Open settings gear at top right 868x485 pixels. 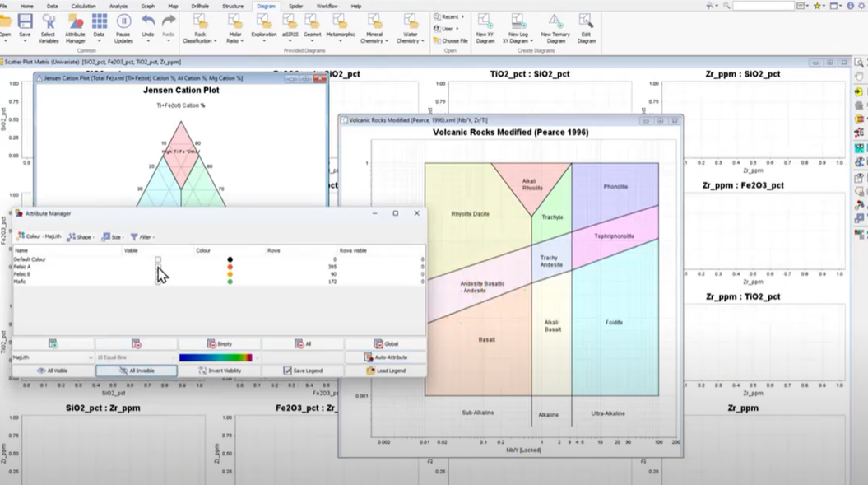[x=861, y=6]
